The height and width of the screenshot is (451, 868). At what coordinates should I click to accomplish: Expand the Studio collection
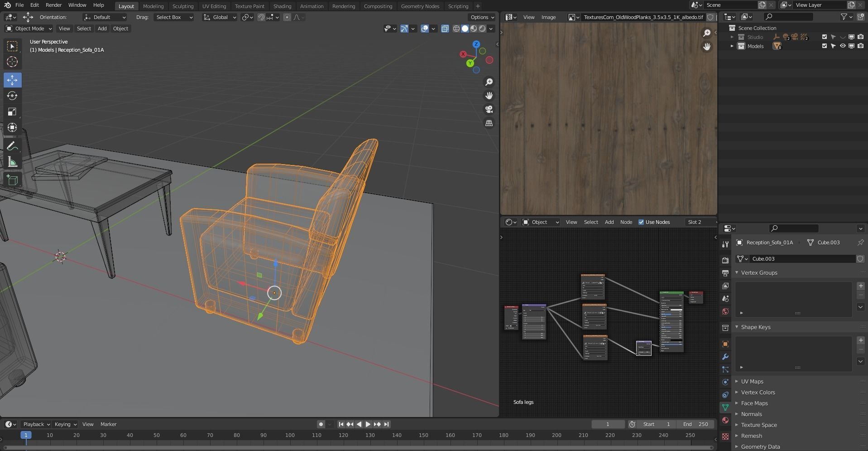coord(732,37)
